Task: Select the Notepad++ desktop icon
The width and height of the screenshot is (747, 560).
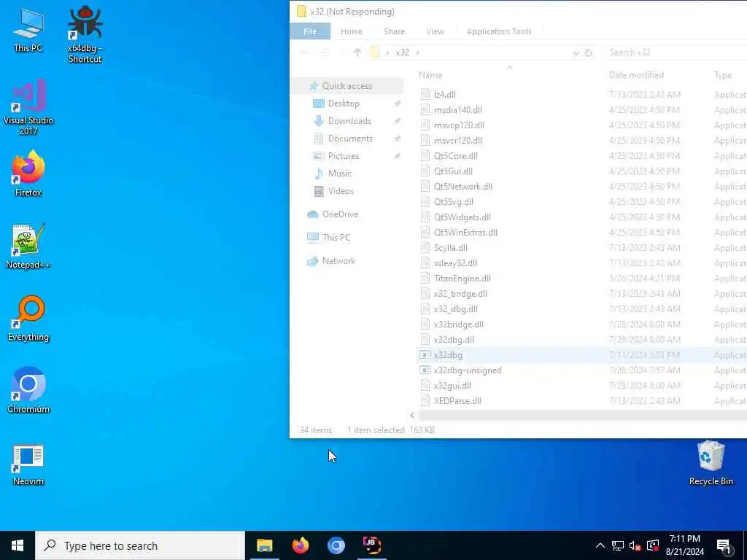Action: [x=28, y=246]
